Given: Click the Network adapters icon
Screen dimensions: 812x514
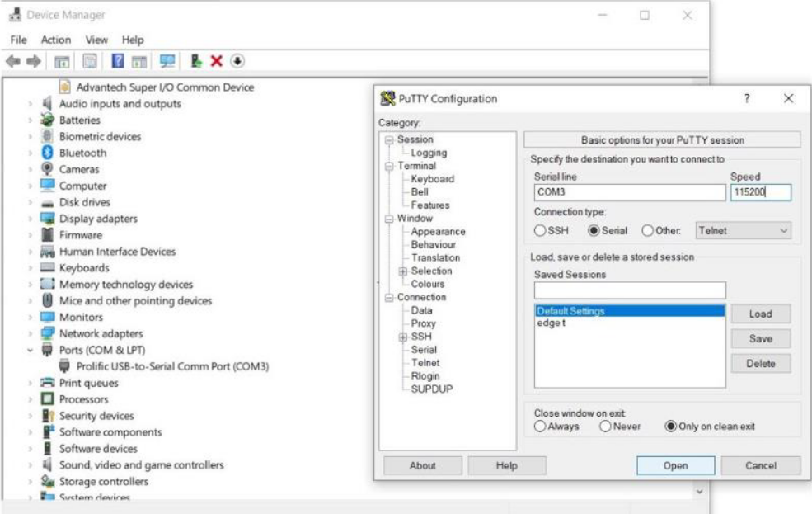Looking at the screenshot, I should [47, 333].
